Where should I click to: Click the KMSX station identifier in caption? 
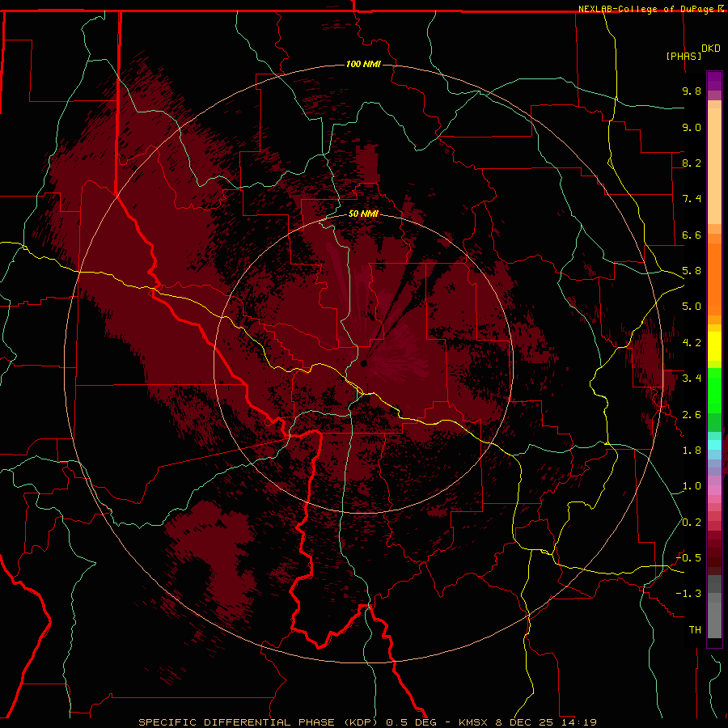tap(475, 722)
